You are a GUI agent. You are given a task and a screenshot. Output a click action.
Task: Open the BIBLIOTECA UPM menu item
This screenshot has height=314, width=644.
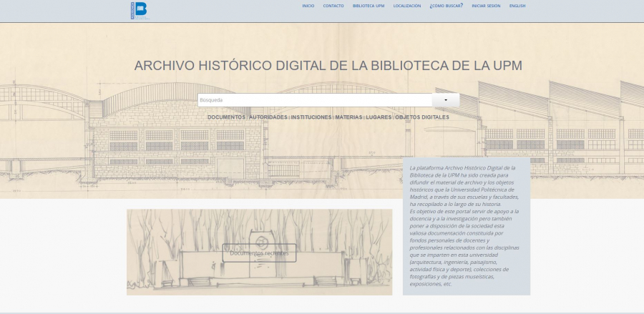pos(369,6)
